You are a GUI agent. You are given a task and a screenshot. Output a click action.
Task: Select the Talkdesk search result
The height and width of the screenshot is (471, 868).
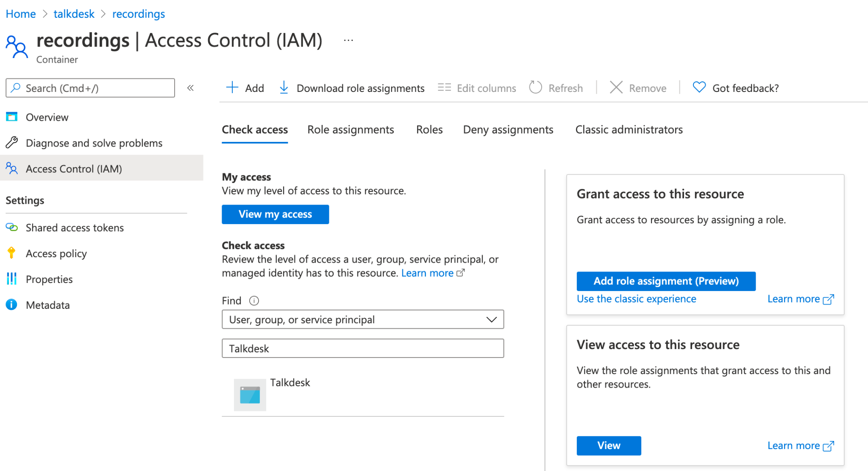tap(363, 395)
